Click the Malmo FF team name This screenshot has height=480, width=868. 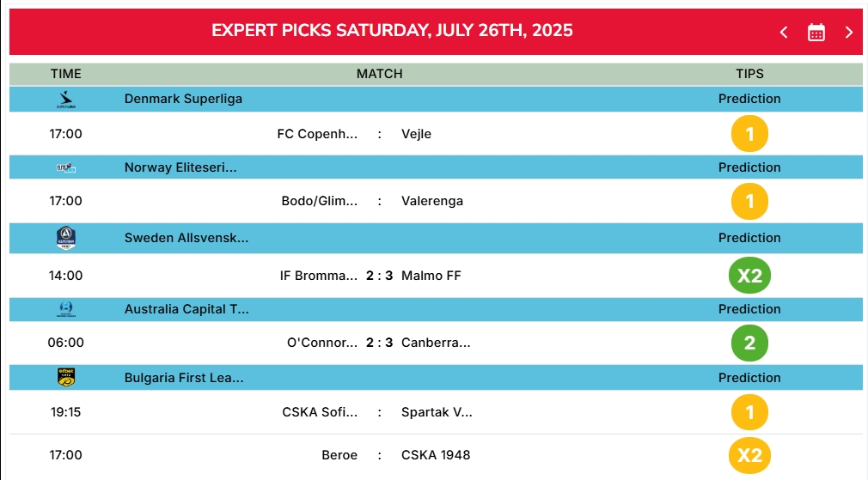point(431,276)
